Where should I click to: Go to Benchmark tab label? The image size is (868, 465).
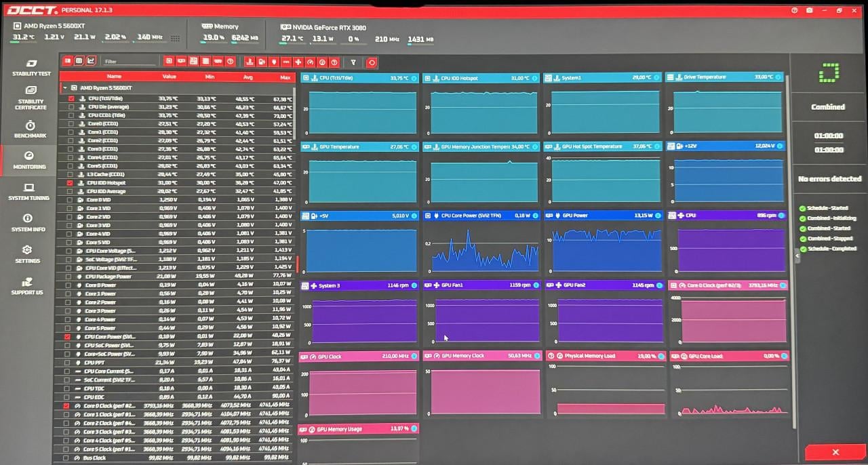[31, 136]
